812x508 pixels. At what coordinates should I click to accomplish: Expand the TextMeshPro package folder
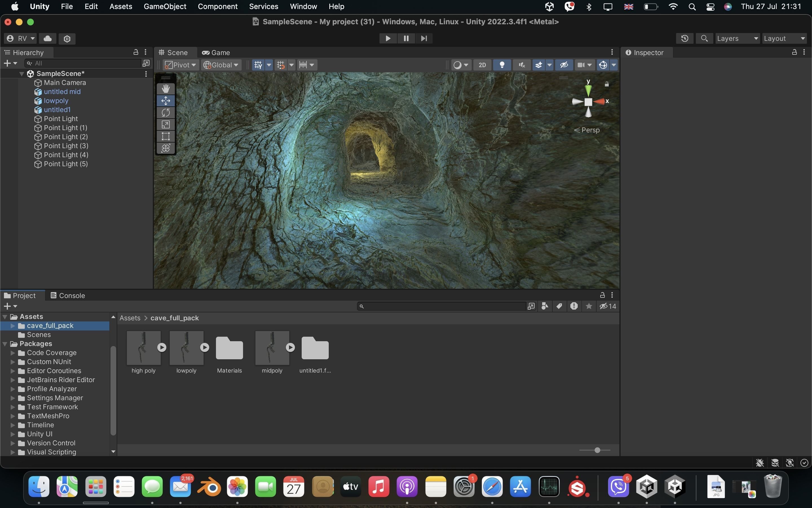point(12,416)
